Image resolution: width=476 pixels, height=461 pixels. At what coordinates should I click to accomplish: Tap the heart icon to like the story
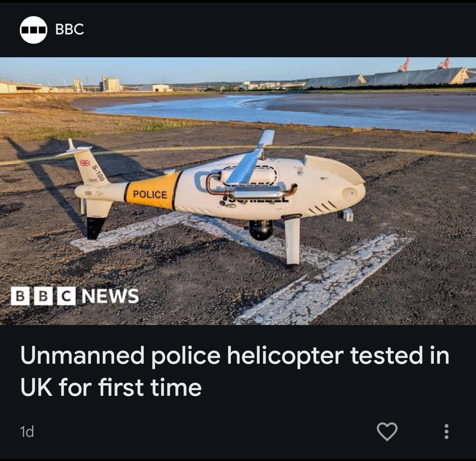click(387, 432)
